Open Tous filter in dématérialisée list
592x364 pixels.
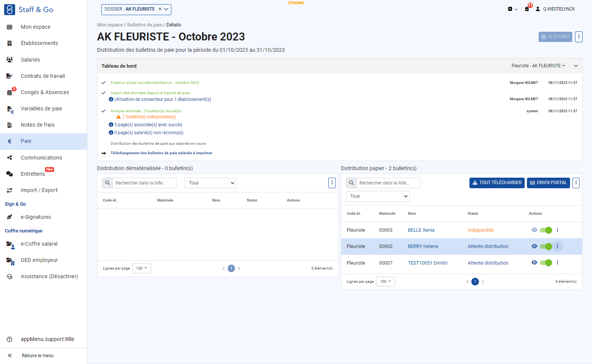click(x=210, y=183)
